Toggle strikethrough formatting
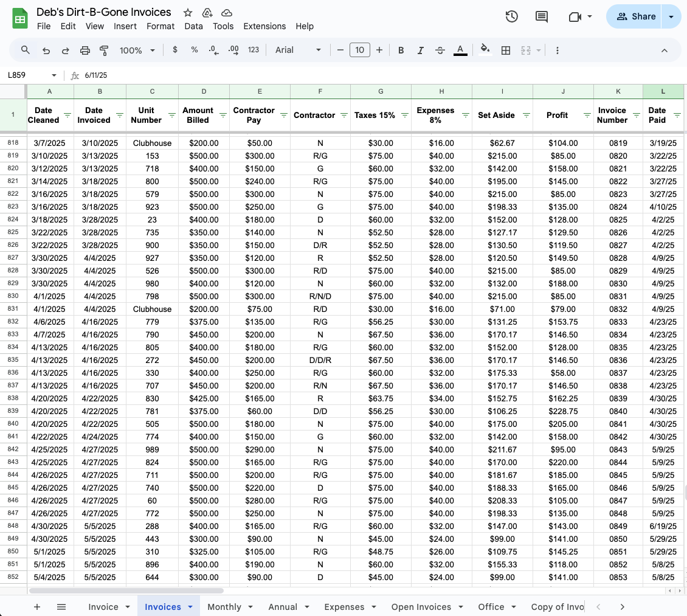The height and width of the screenshot is (616, 687). [440, 50]
